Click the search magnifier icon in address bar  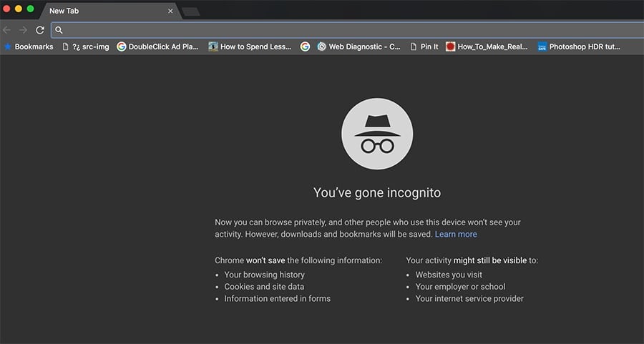click(59, 30)
